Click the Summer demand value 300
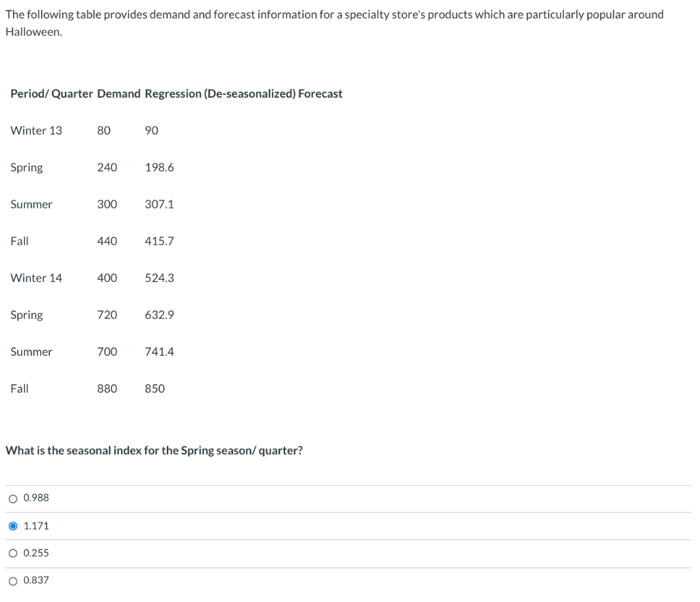This screenshot has width=700, height=602. (x=107, y=204)
